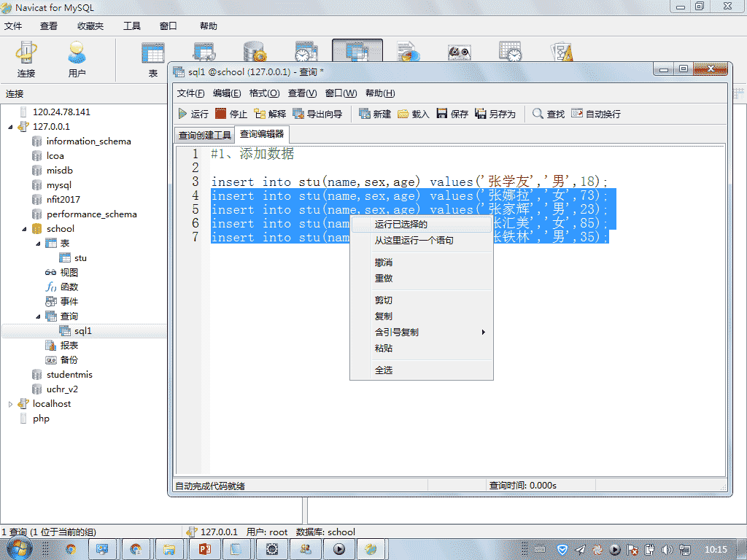Select the stu table in tree
The width and height of the screenshot is (747, 560).
pos(80,258)
